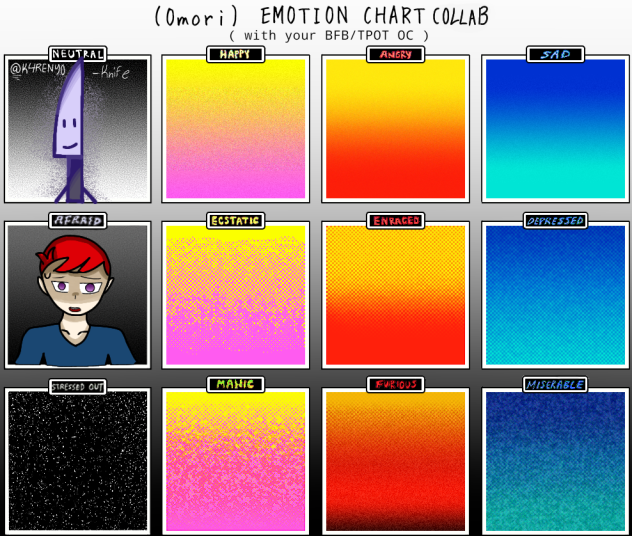The width and height of the screenshot is (632, 536).
Task: Select the Angry yellow-to-red gradient square
Action: click(394, 129)
